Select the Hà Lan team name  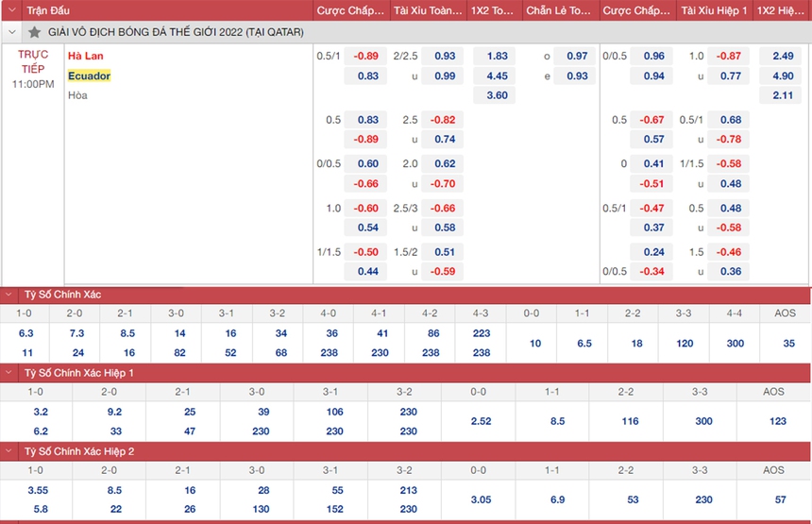[x=85, y=56]
